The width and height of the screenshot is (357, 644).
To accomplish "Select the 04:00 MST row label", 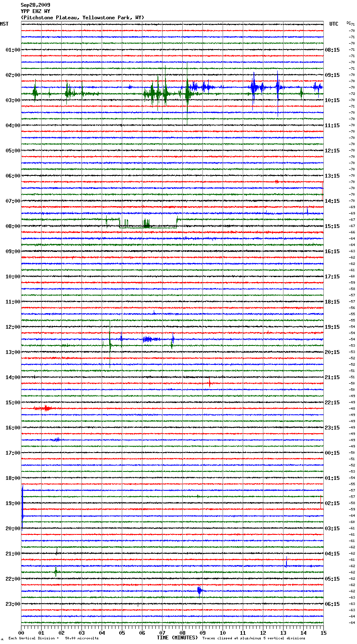I will click(13, 126).
